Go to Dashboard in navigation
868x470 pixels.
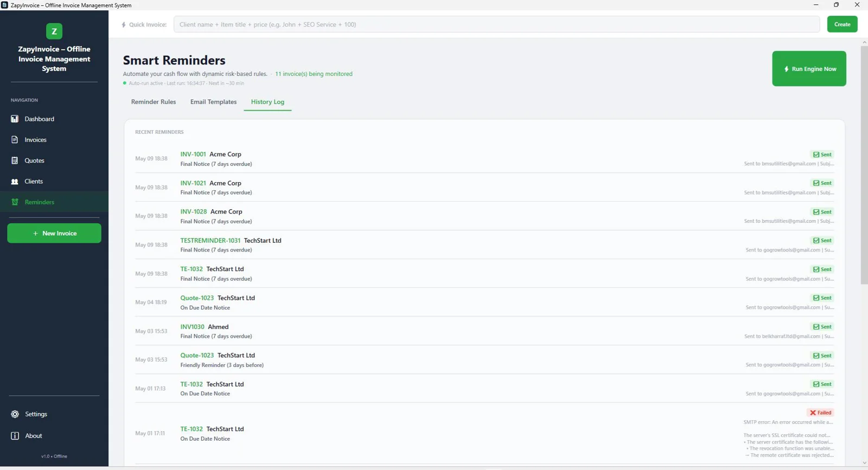(x=54, y=119)
